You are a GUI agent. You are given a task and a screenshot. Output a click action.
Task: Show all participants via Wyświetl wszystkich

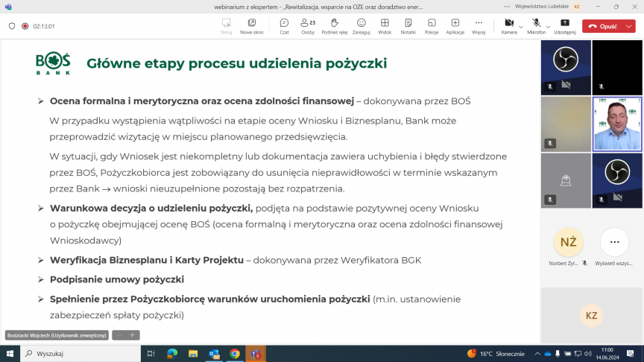click(x=614, y=242)
